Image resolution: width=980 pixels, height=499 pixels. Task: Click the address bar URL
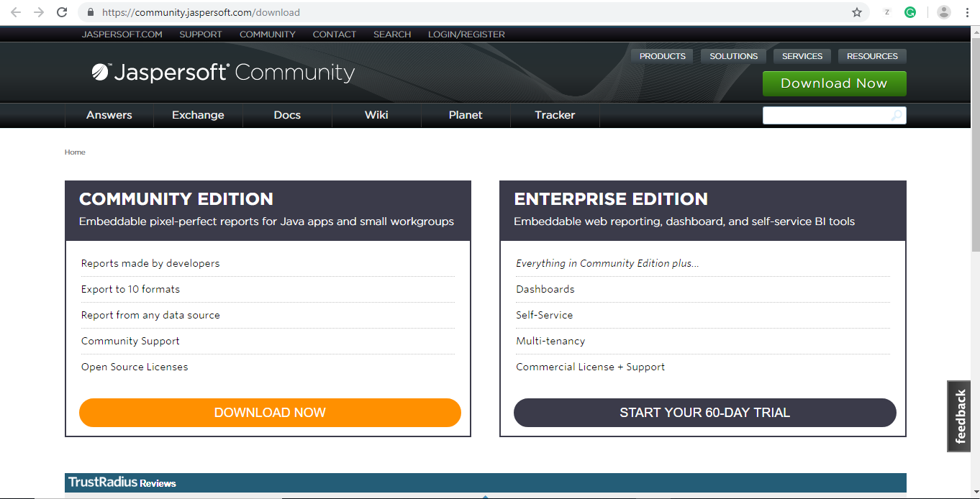(x=201, y=12)
